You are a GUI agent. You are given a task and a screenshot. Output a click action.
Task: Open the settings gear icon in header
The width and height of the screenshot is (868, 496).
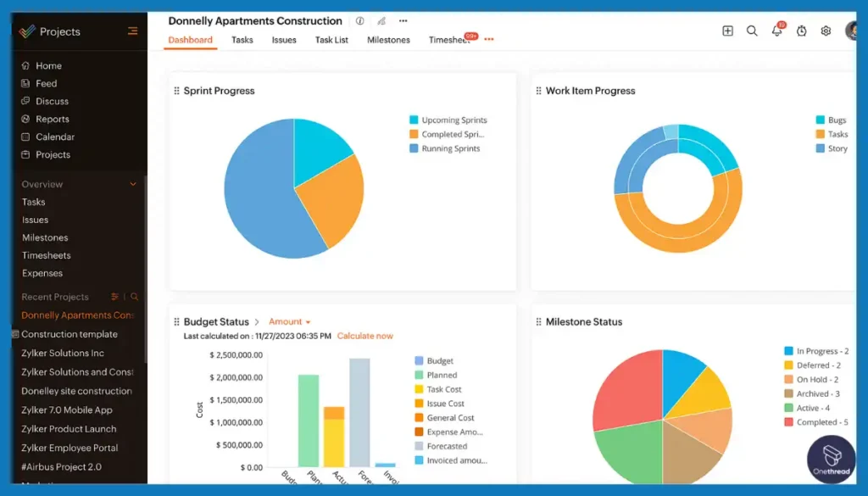(x=826, y=31)
